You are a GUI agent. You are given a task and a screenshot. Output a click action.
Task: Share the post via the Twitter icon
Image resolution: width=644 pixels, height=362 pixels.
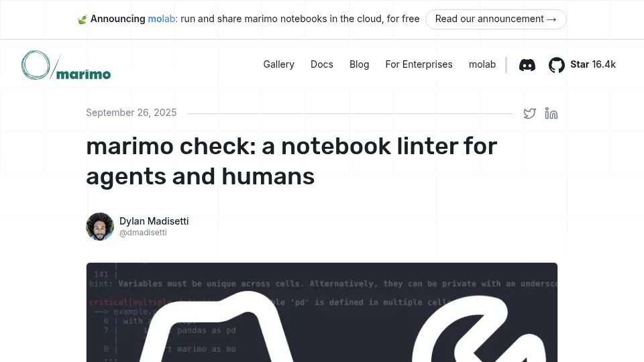pos(530,113)
